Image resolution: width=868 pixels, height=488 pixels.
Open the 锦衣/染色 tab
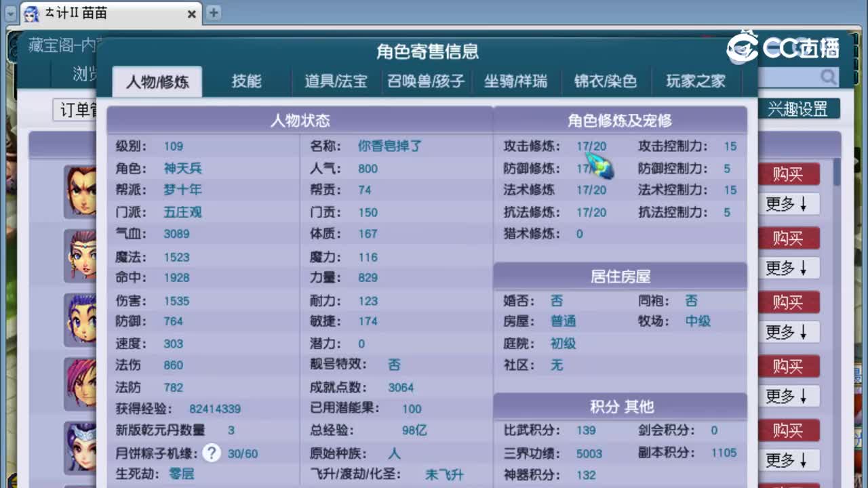[606, 81]
